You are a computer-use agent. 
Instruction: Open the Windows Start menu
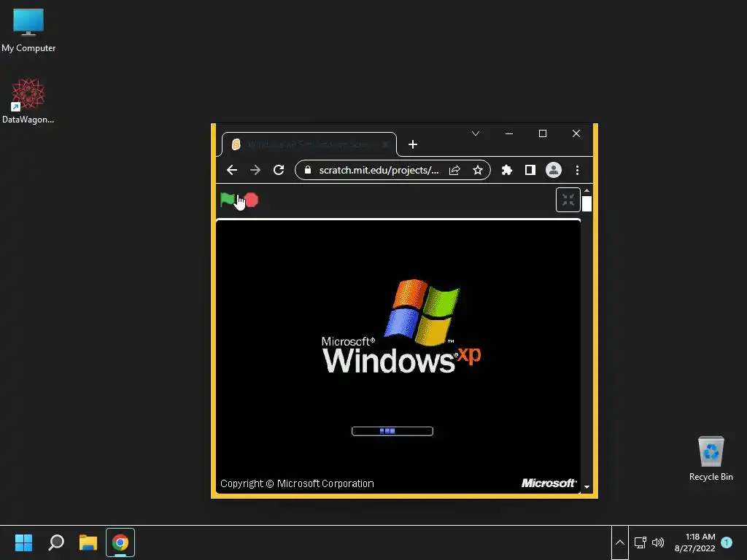(23, 542)
